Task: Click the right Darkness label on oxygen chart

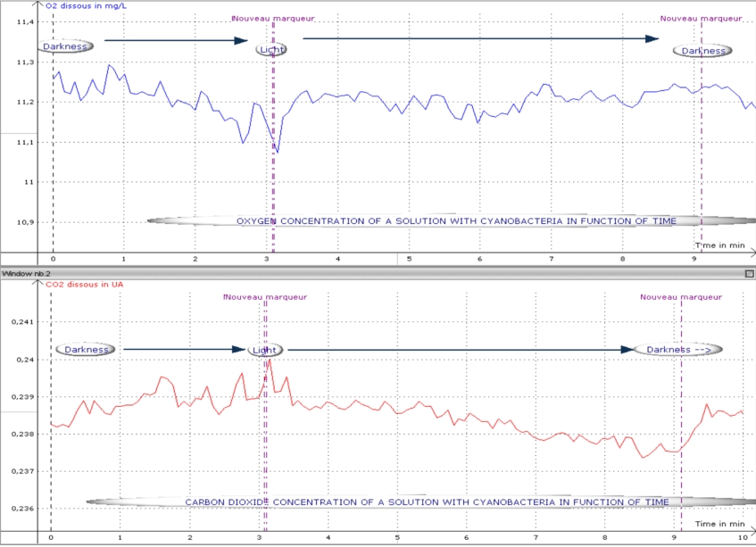Action: click(x=703, y=51)
